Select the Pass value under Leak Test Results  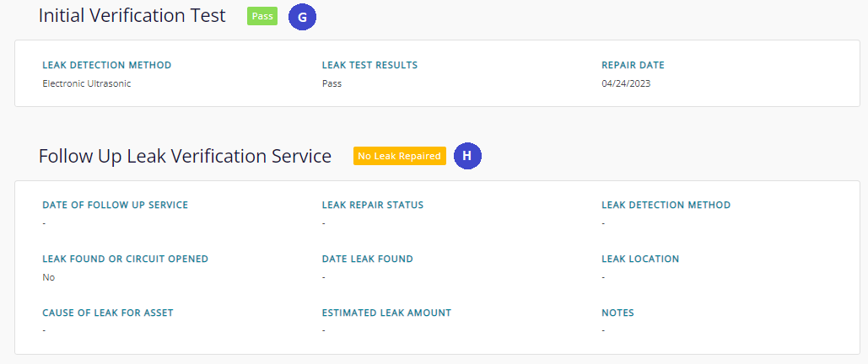[x=332, y=84]
